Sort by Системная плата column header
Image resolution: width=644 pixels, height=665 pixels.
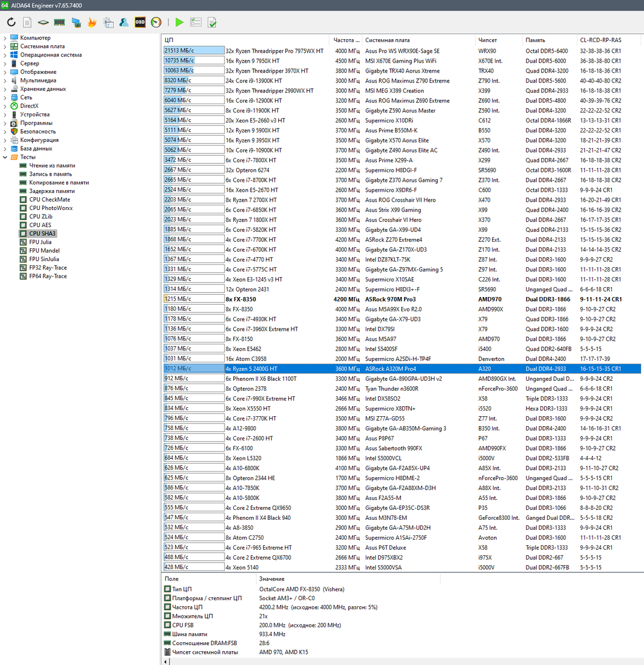click(419, 40)
